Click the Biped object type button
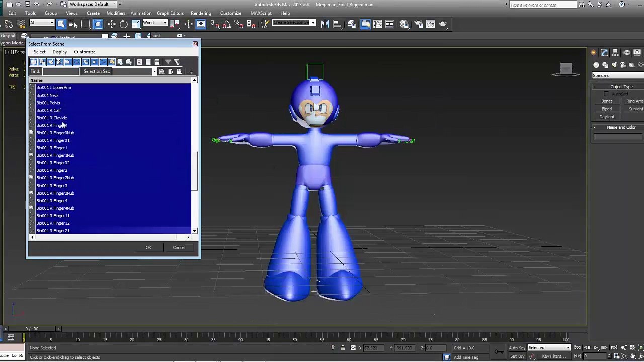Viewport: 644px width, 362px height. (x=607, y=109)
